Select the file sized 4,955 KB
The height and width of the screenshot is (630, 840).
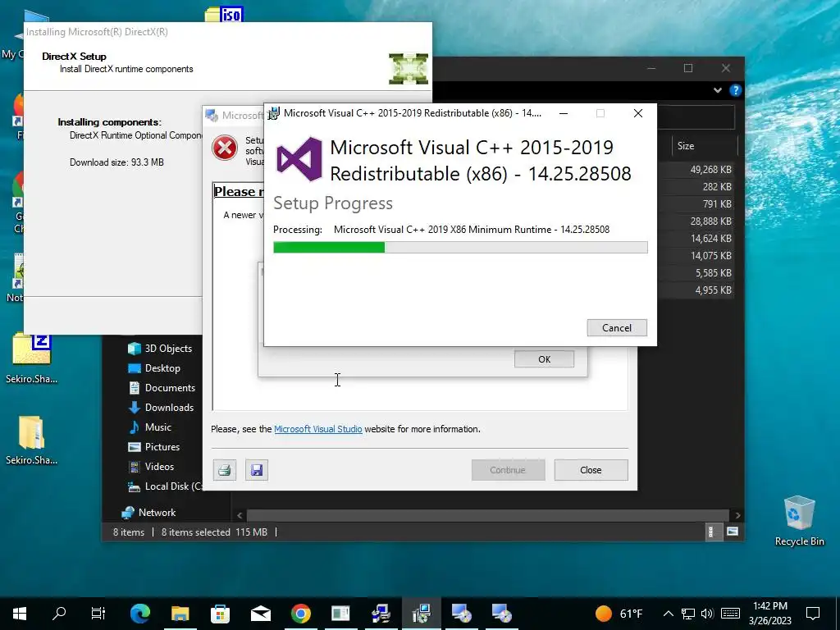[713, 290]
